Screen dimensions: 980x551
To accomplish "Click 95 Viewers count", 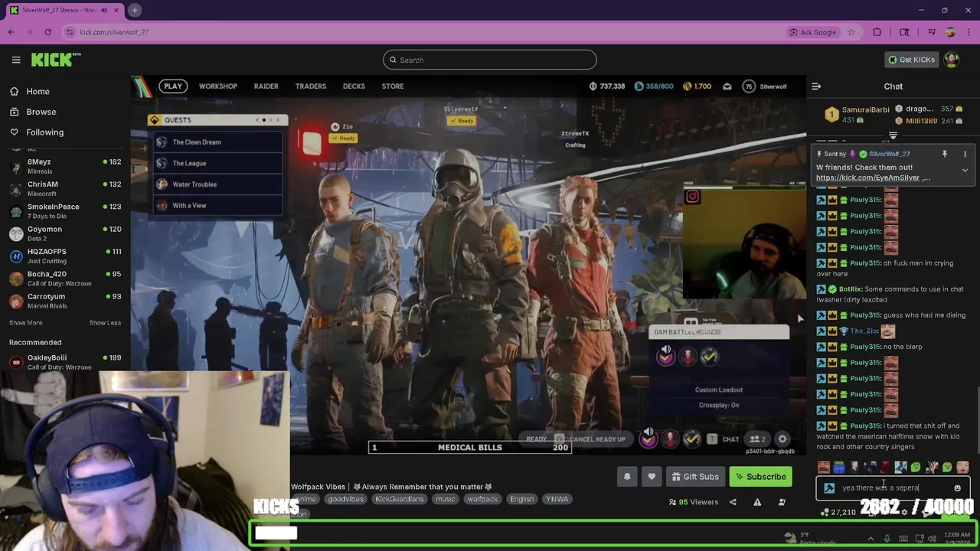I will pos(694,502).
